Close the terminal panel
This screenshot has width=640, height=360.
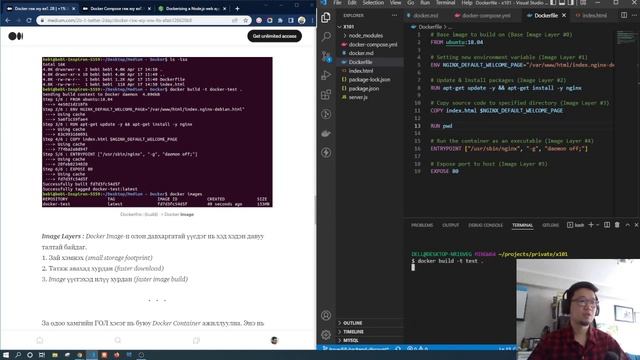(636, 225)
